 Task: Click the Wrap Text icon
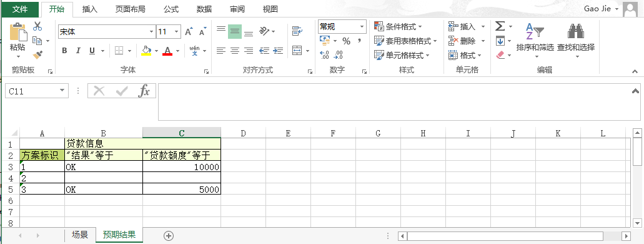pyautogui.click(x=297, y=31)
